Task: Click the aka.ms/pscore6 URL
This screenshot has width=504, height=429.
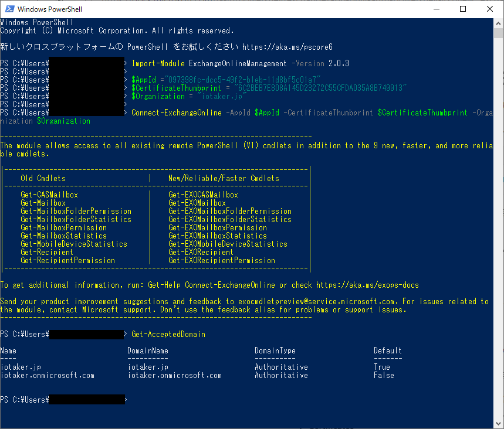Action: 287,47
